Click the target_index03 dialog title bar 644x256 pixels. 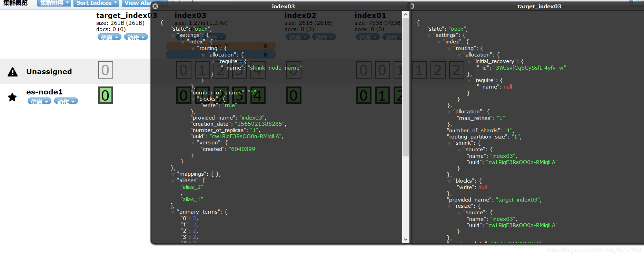527,6
